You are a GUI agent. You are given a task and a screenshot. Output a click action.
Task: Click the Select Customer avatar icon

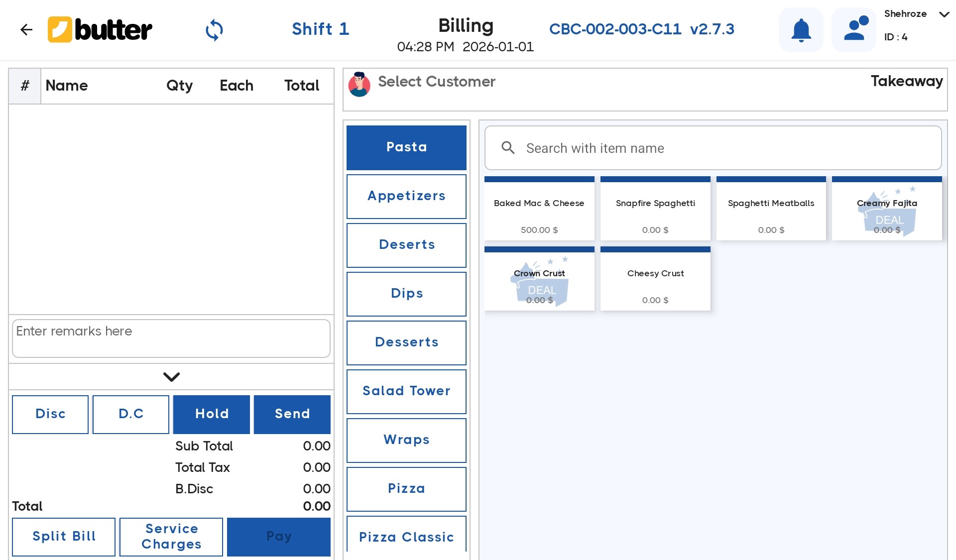(359, 85)
